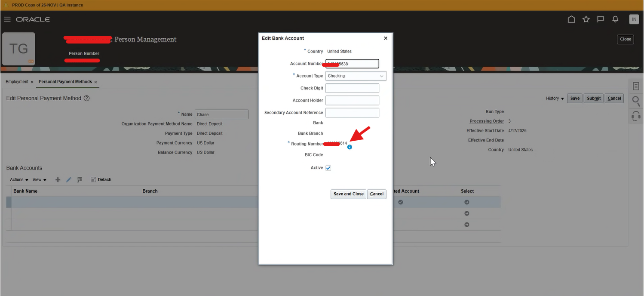Viewport: 644px width, 296px height.
Task: Click the Account Number field
Action: pos(352,64)
